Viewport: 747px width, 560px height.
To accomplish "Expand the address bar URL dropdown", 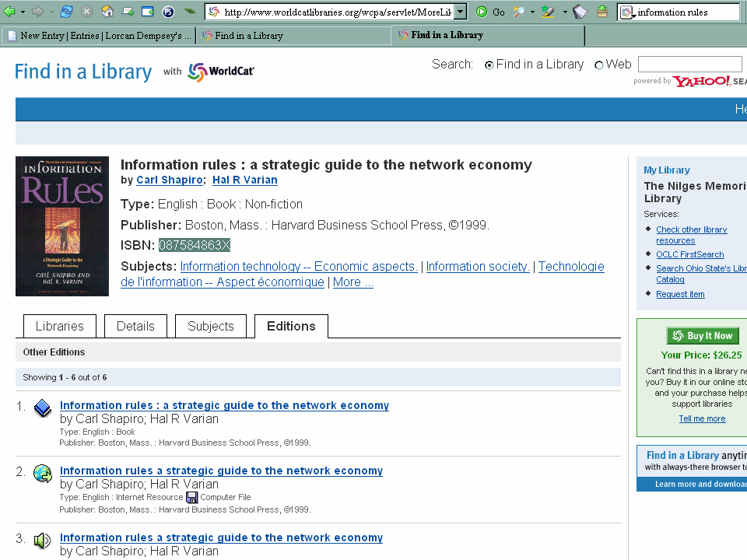I will tap(460, 12).
